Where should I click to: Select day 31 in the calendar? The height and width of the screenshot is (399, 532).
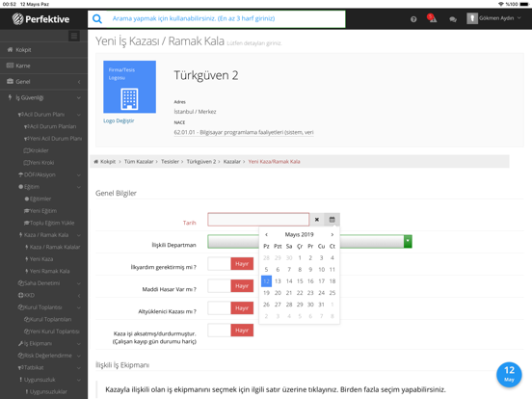click(321, 305)
